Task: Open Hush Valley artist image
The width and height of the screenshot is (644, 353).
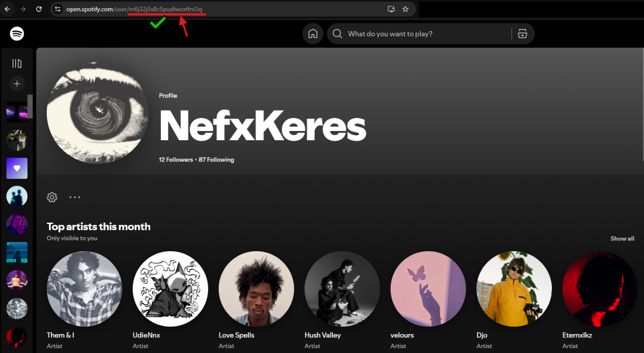Action: pos(342,289)
